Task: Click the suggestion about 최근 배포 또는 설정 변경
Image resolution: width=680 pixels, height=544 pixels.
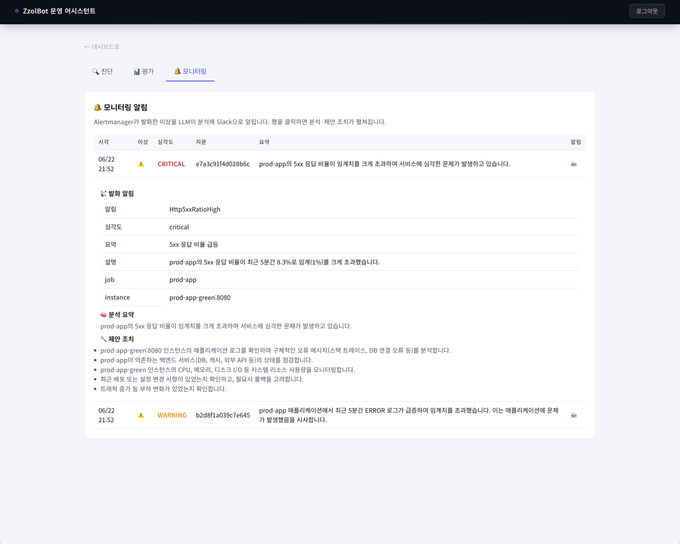Action: [x=202, y=379]
